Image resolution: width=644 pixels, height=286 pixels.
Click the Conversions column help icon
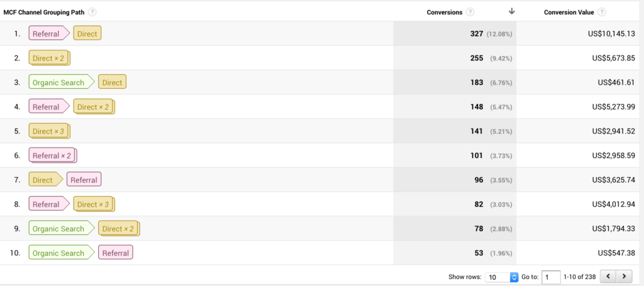tap(471, 12)
